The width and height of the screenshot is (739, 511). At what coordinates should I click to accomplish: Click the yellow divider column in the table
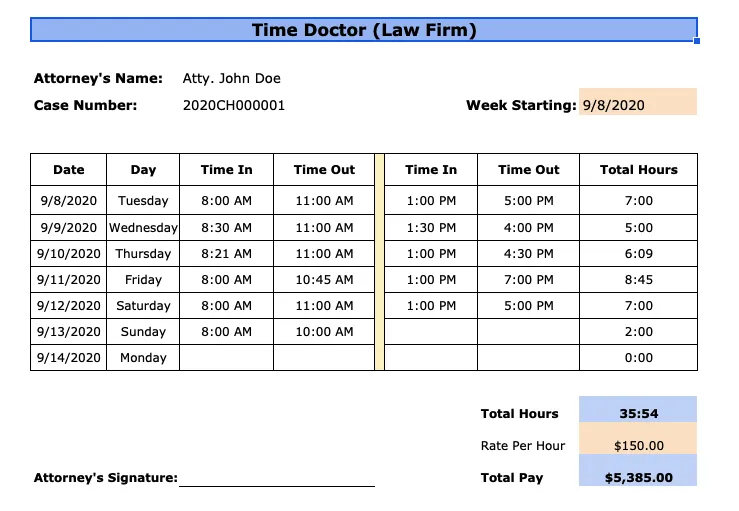point(379,262)
